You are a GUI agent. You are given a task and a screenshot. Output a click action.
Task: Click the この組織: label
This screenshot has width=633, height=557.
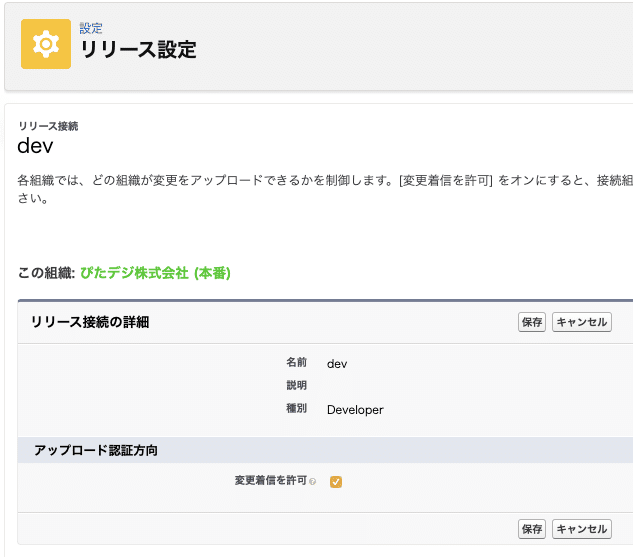point(46,273)
